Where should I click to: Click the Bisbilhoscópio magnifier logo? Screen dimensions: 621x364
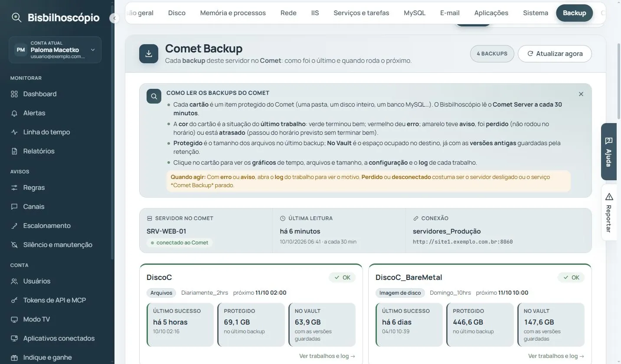pos(16,18)
